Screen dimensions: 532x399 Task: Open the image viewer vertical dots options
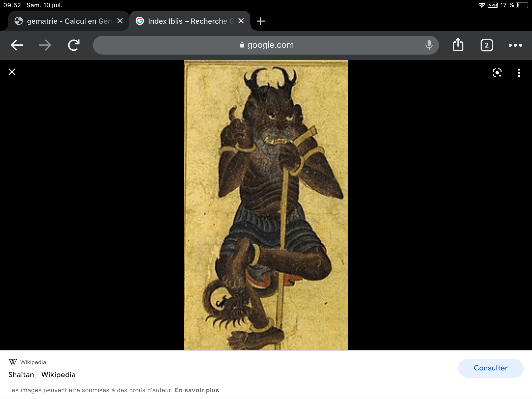(x=519, y=73)
